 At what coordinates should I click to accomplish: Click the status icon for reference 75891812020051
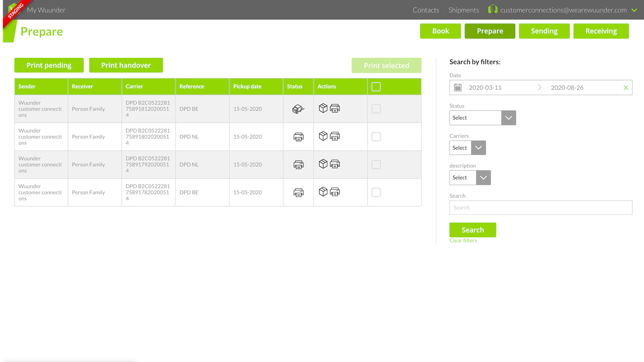point(298,109)
